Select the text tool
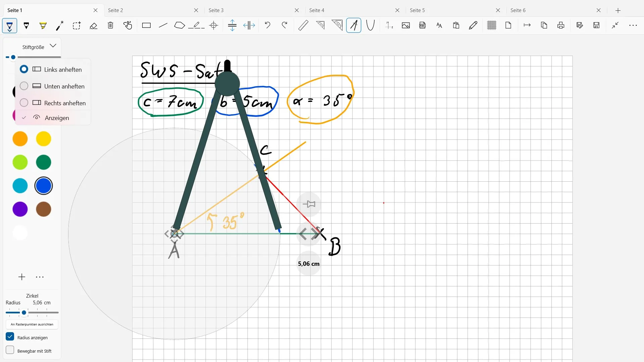The image size is (644, 362). click(439, 25)
